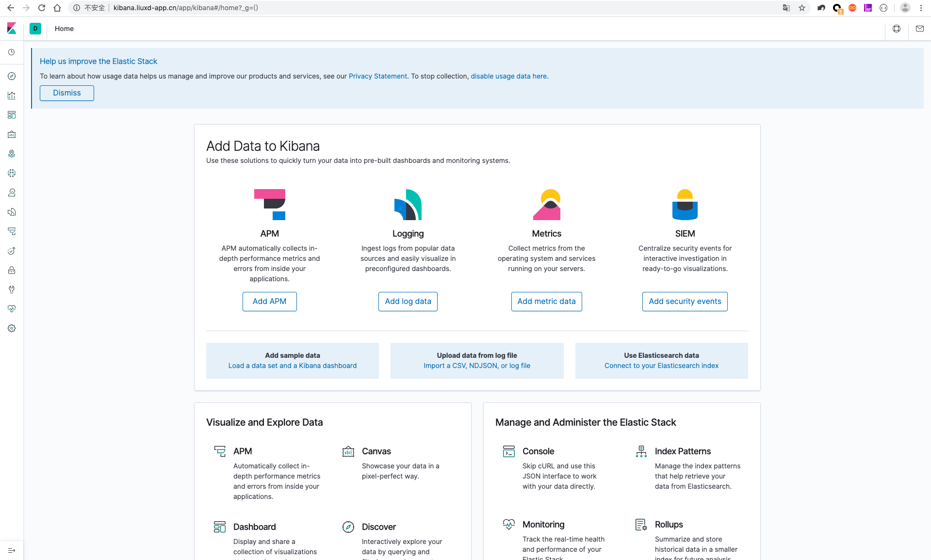Click the translate page icon in address bar
This screenshot has height=560, width=931.
[786, 8]
